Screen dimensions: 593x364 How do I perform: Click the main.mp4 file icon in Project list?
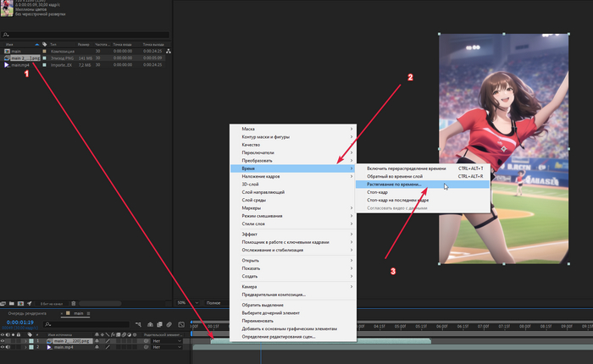pyautogui.click(x=6, y=64)
